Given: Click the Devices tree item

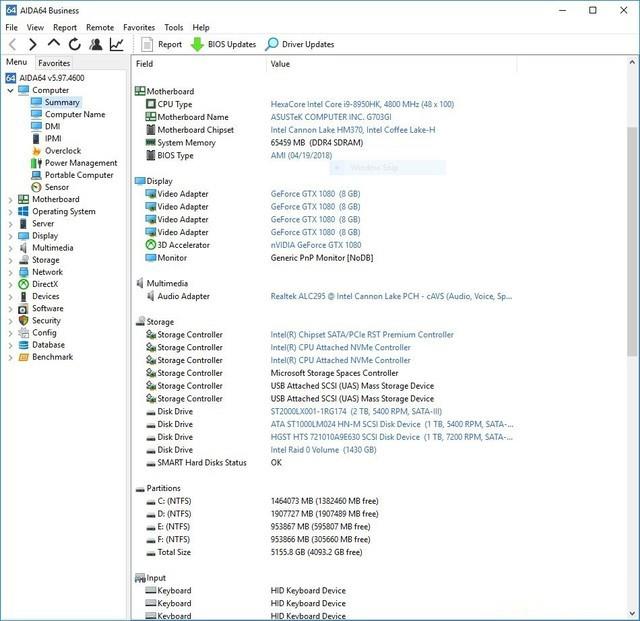Looking at the screenshot, I should (x=46, y=296).
